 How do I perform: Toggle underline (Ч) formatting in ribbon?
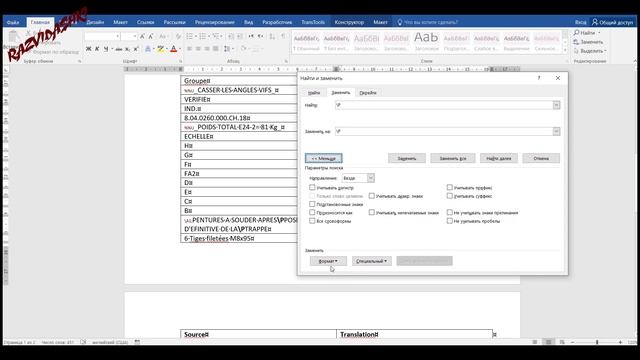(x=106, y=49)
